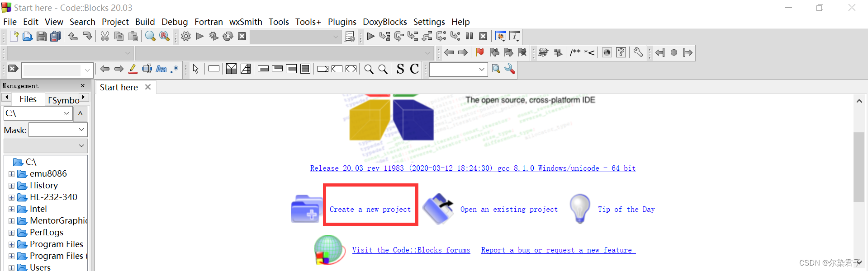The image size is (868, 271).
Task: Click the DoxyBlocks question-mark help icon
Action: pyautogui.click(x=621, y=52)
